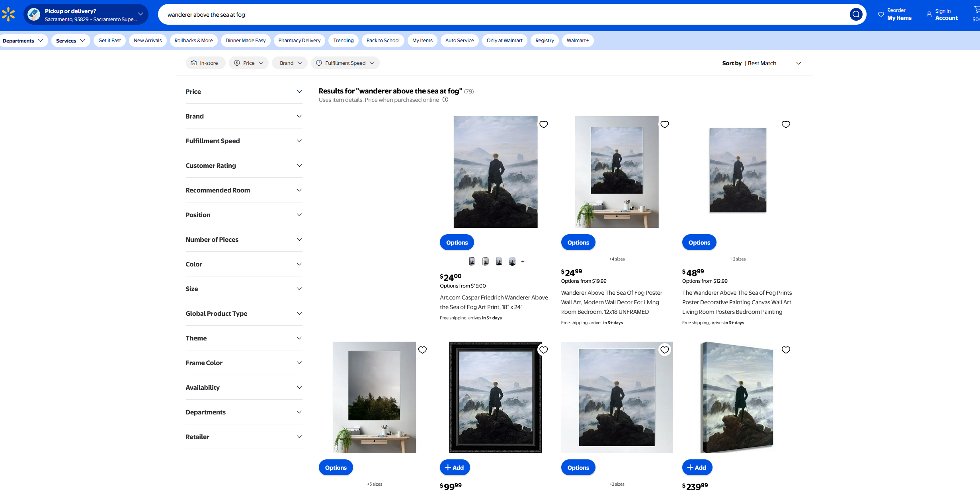This screenshot has width=980, height=490.
Task: Select the second variant swatch under Art.com print
Action: click(x=486, y=261)
